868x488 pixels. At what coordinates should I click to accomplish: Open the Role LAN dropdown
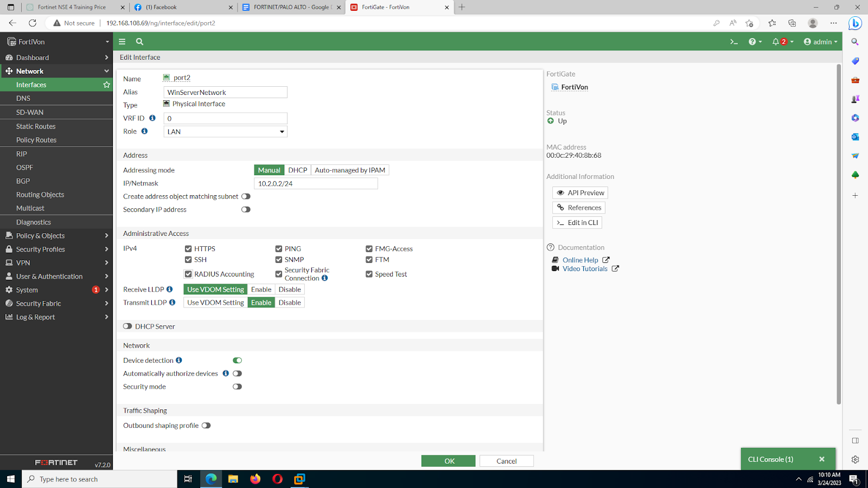(226, 132)
